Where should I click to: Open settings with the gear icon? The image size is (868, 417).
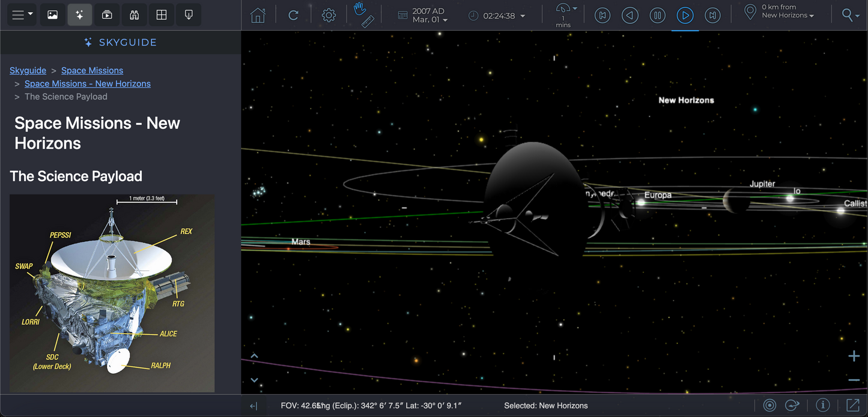pyautogui.click(x=329, y=16)
